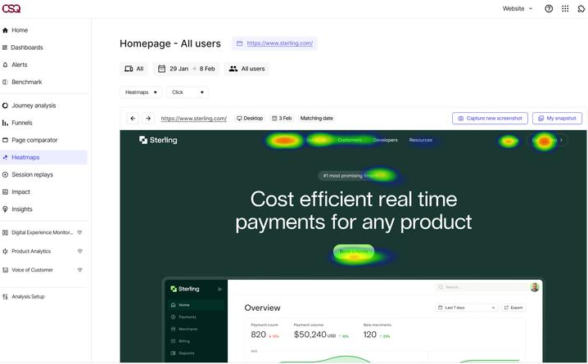
Task: Click Matching date label
Action: pyautogui.click(x=316, y=119)
